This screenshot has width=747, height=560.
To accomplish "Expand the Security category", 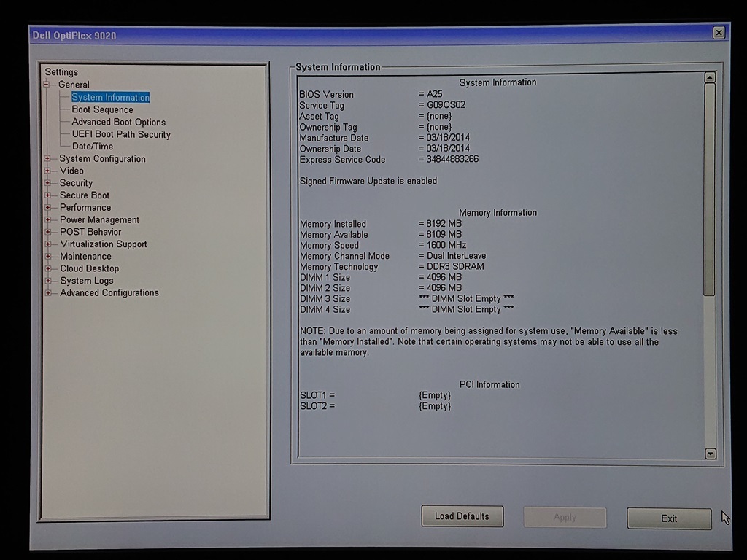I will click(47, 183).
